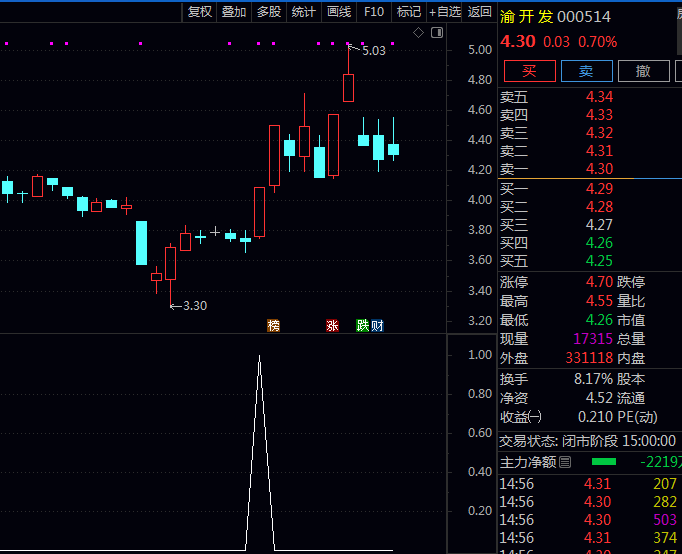The width and height of the screenshot is (682, 554).
Task: Open F10 company information
Action: point(374,12)
